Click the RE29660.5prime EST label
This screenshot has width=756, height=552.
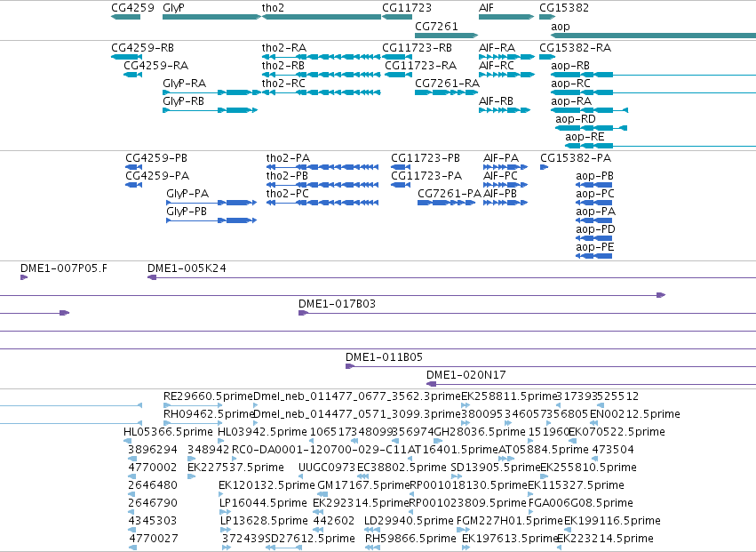(208, 396)
